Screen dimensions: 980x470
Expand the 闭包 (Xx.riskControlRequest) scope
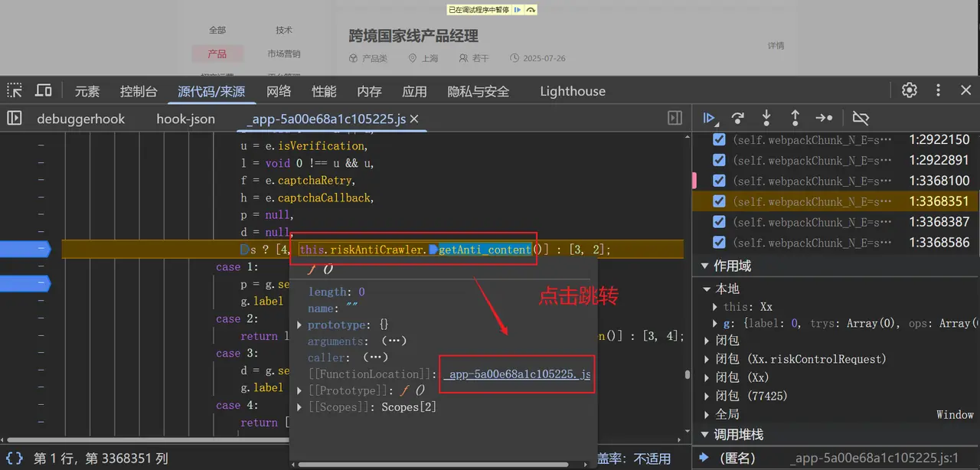(x=707, y=359)
